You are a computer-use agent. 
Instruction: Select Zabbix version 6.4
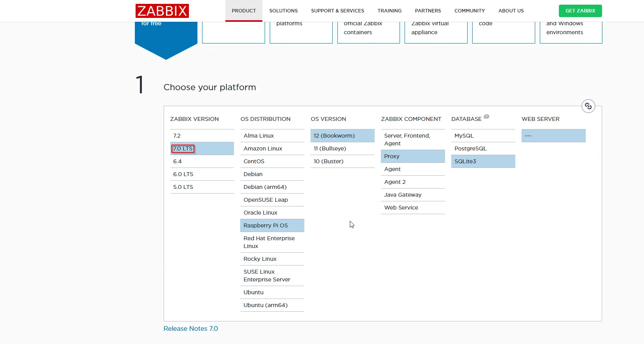tap(202, 161)
